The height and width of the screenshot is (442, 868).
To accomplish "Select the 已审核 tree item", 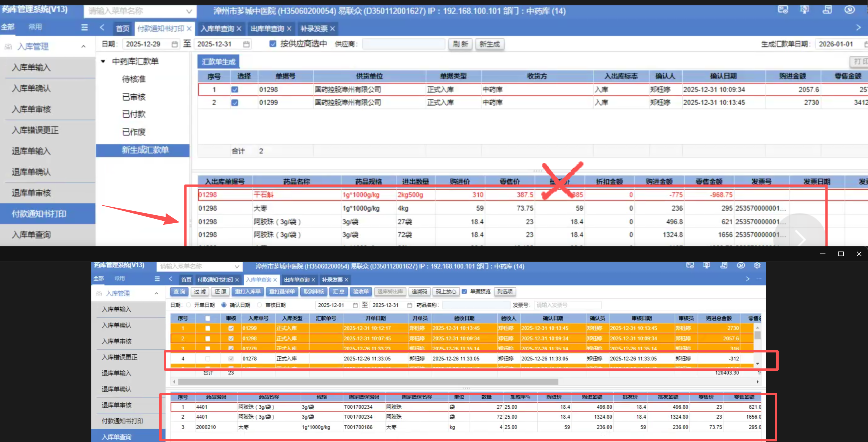I will point(134,97).
